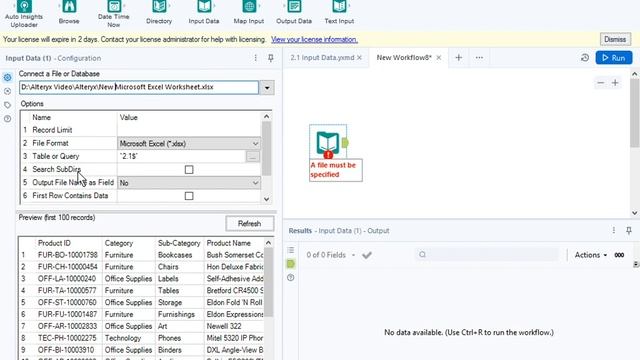Close the 2.1 Input Data.yxmd tab
The height and width of the screenshot is (360, 640).
click(x=360, y=58)
